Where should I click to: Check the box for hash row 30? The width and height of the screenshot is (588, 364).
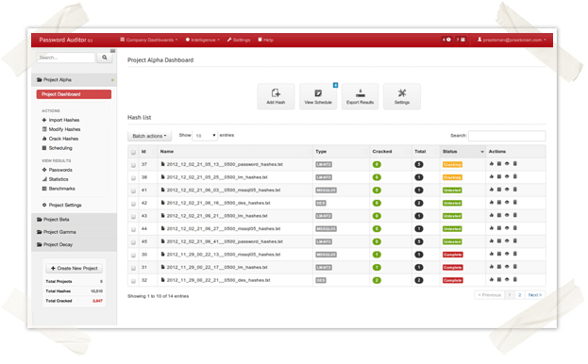133,256
